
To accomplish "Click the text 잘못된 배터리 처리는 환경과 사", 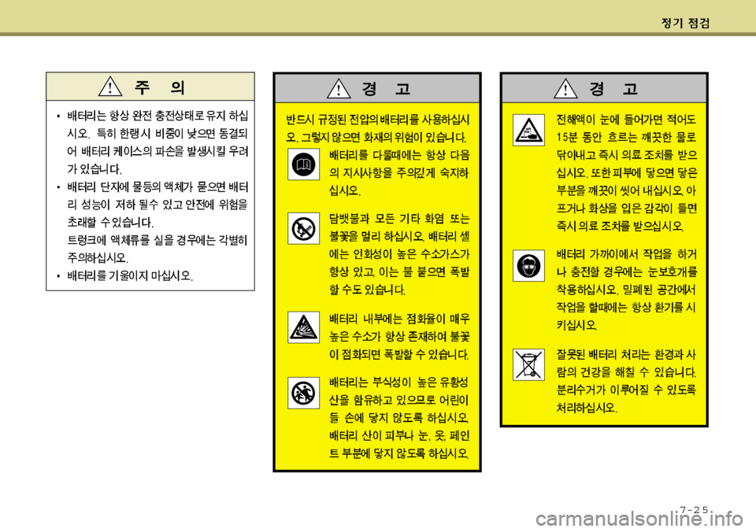I will point(626,355).
